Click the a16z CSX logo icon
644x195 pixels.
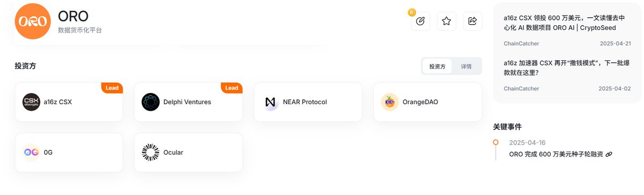31,102
